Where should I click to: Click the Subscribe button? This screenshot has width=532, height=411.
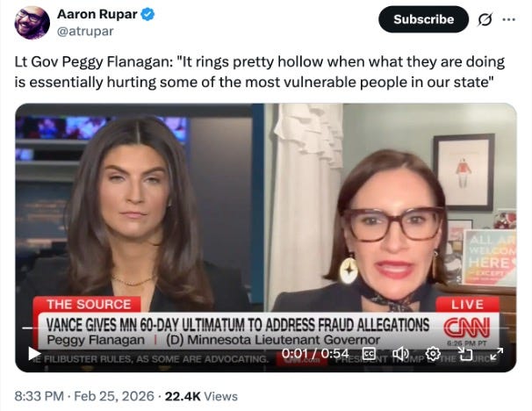pyautogui.click(x=423, y=19)
